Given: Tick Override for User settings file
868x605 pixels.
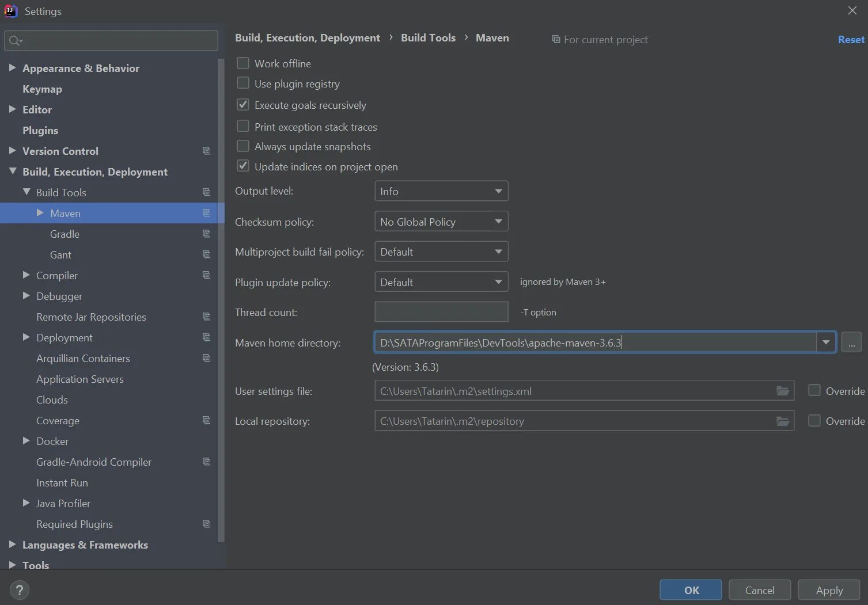Looking at the screenshot, I should [814, 390].
